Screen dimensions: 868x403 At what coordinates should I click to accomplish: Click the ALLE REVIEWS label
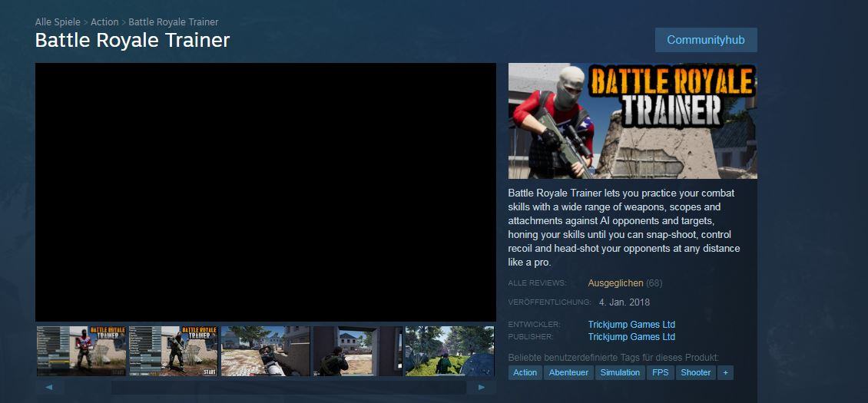pos(537,283)
